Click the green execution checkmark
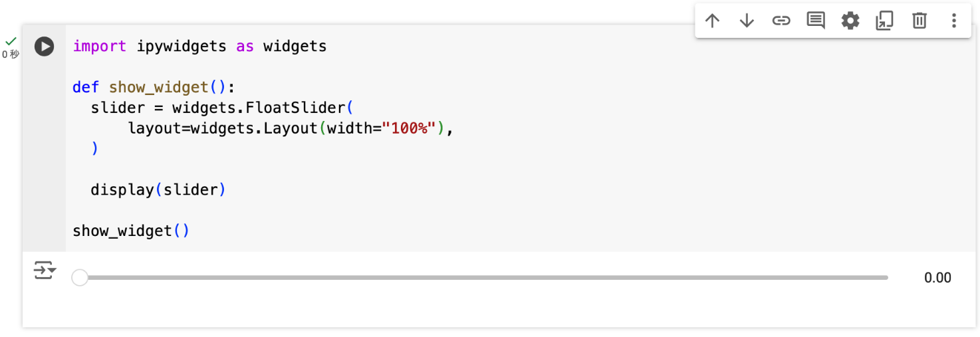 (x=11, y=41)
